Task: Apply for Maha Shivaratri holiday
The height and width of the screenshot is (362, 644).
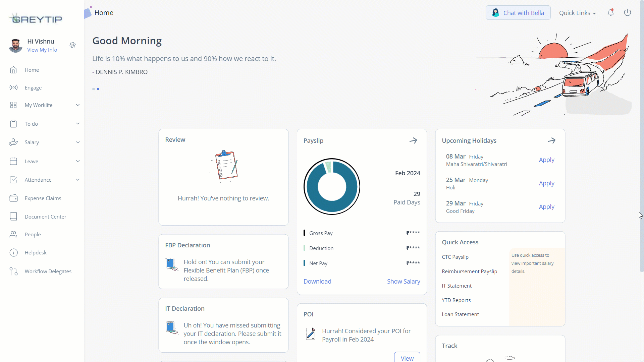Action: click(x=547, y=160)
